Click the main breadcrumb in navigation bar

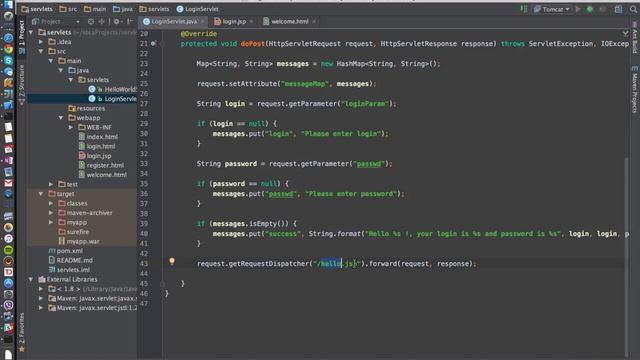tap(95, 9)
